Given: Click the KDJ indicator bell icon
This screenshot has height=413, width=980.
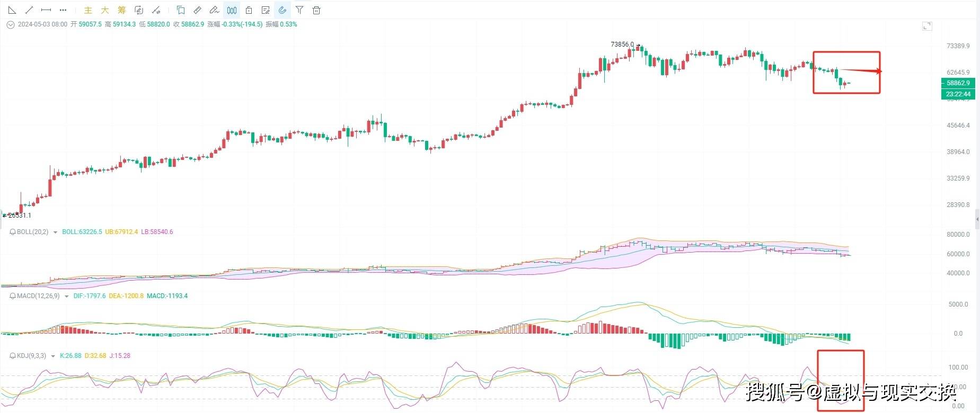Looking at the screenshot, I should pos(13,356).
